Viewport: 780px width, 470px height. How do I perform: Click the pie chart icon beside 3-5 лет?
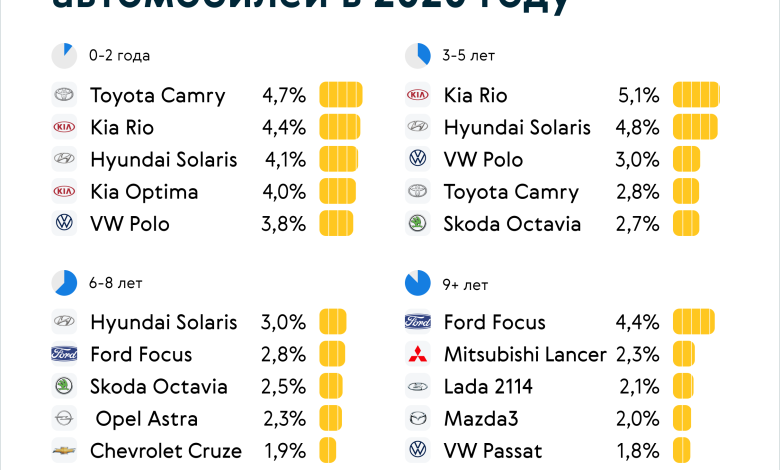pos(417,56)
